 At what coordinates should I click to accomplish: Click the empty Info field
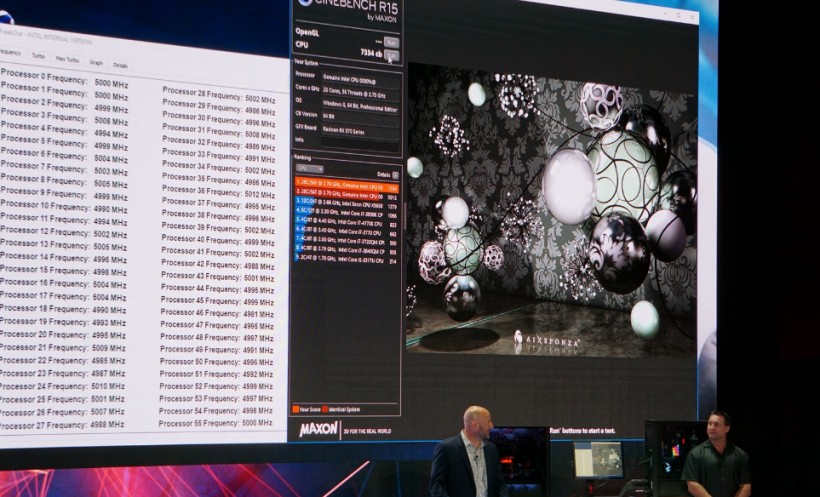pyautogui.click(x=360, y=143)
